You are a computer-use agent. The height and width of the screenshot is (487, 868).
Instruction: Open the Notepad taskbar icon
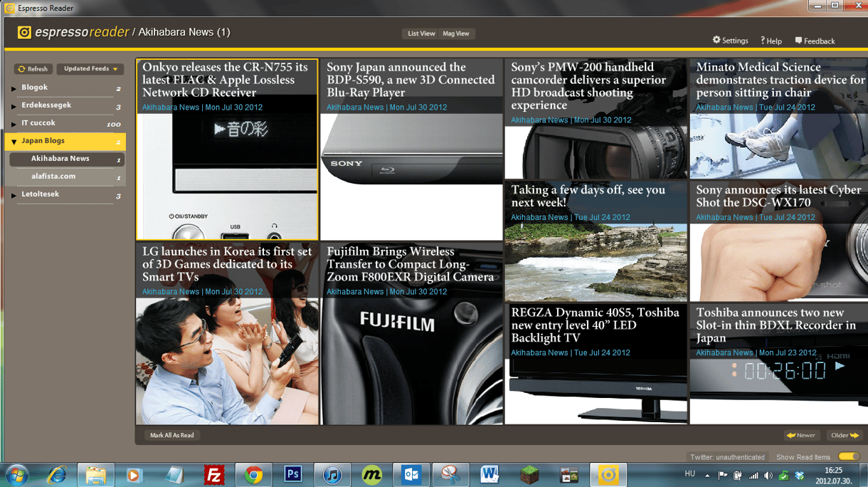pyautogui.click(x=174, y=474)
